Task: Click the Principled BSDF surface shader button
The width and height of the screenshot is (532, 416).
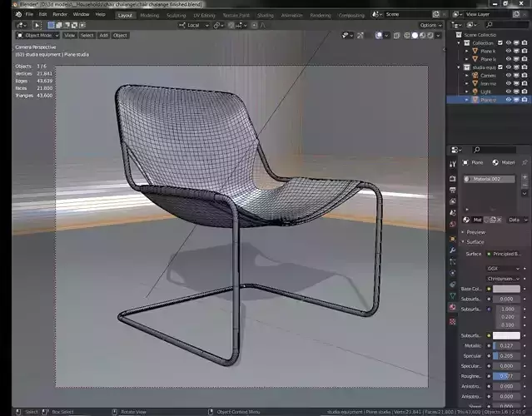Action: click(505, 254)
